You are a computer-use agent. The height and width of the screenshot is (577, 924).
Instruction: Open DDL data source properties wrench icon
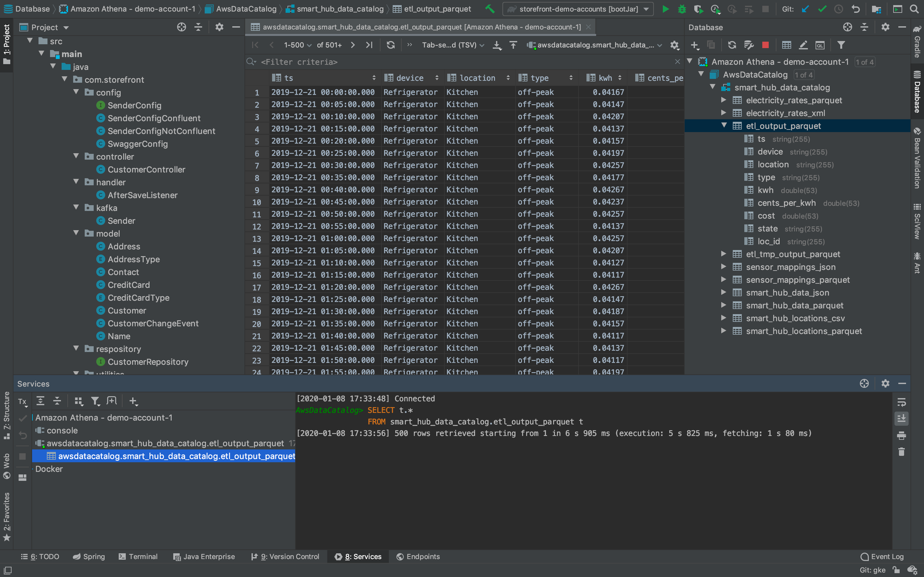(x=749, y=45)
